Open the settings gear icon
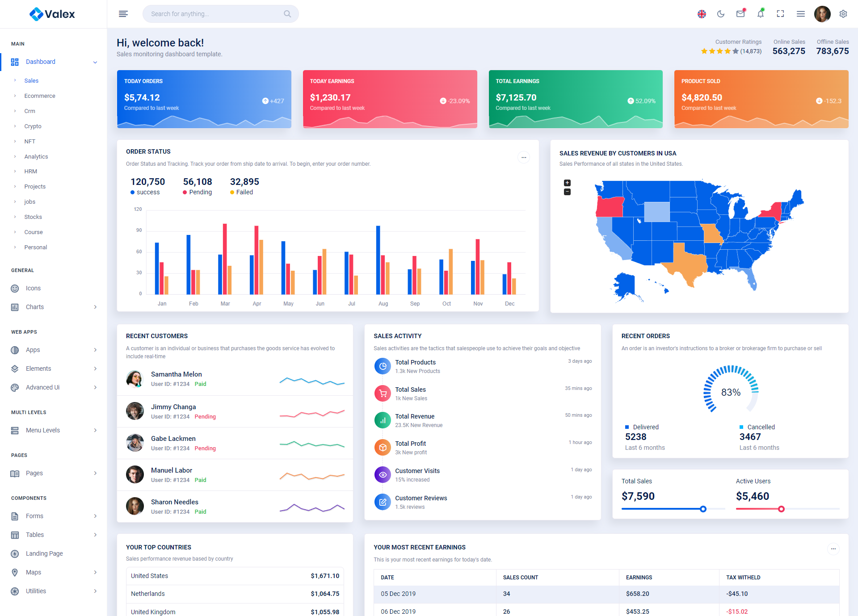 pyautogui.click(x=843, y=14)
